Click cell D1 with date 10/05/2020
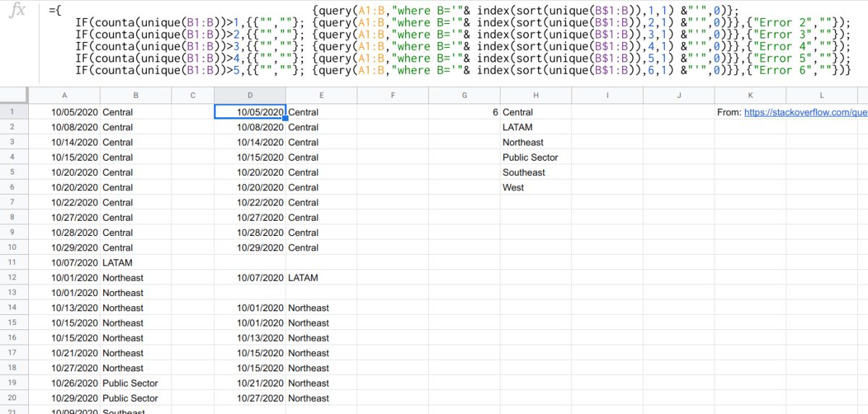This screenshot has width=868, height=414. (250, 112)
